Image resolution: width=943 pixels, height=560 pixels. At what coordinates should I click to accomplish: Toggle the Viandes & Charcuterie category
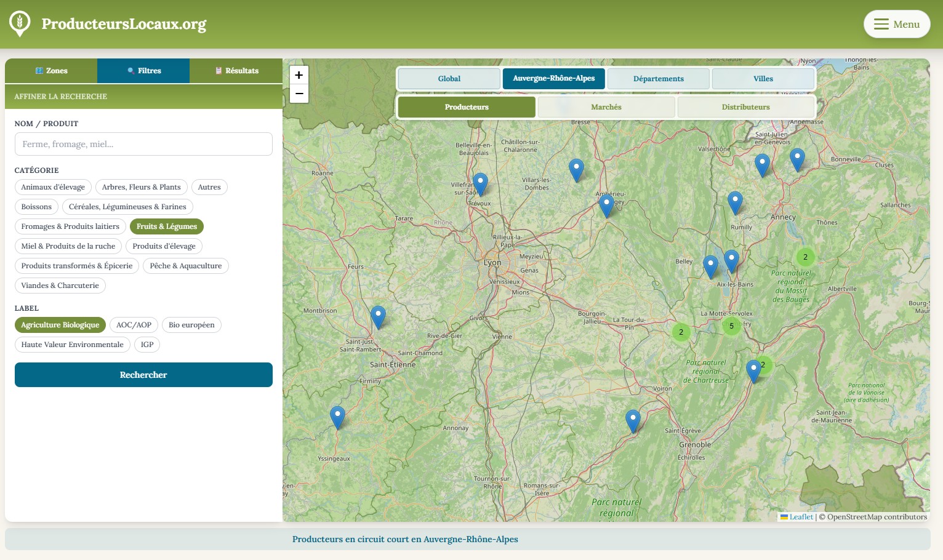click(60, 286)
